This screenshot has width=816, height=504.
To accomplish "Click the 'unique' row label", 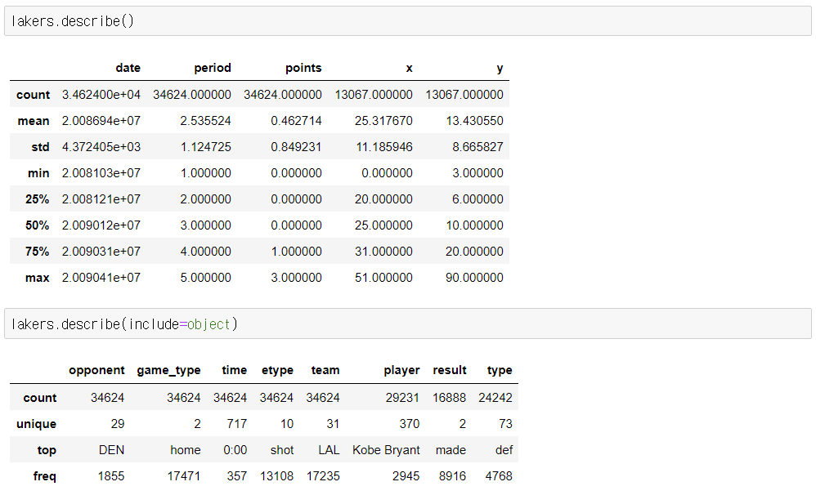I will pyautogui.click(x=37, y=424).
